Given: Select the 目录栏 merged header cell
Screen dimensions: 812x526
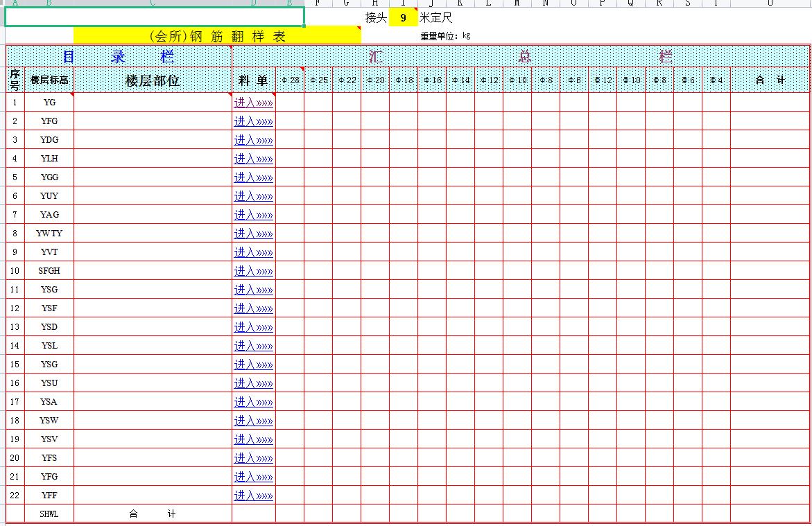Looking at the screenshot, I should pyautogui.click(x=119, y=57).
